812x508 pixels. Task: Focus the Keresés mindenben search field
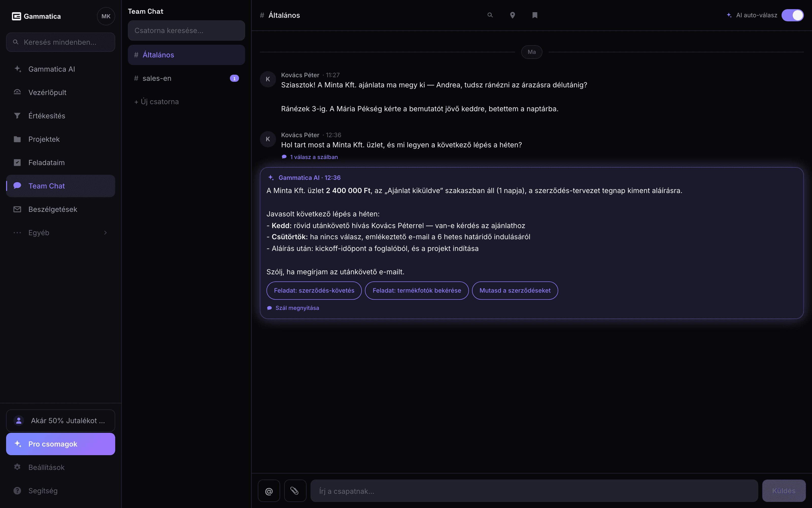61,42
